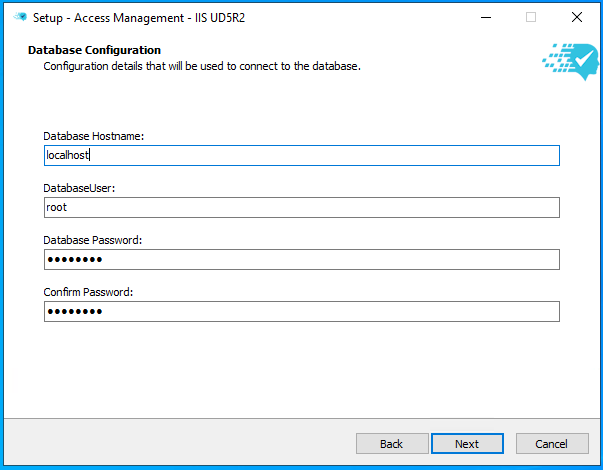Click the disabled maximize button
Screen dimensions: 603x470
coord(531,17)
